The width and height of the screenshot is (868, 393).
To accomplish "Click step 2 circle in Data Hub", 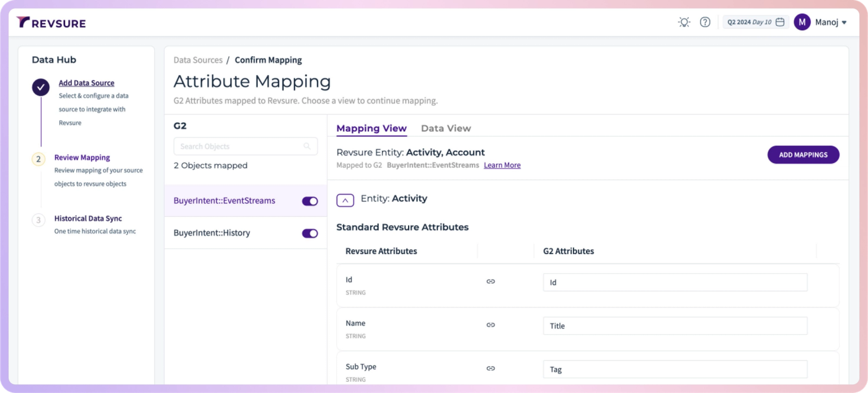I will pyautogui.click(x=38, y=159).
